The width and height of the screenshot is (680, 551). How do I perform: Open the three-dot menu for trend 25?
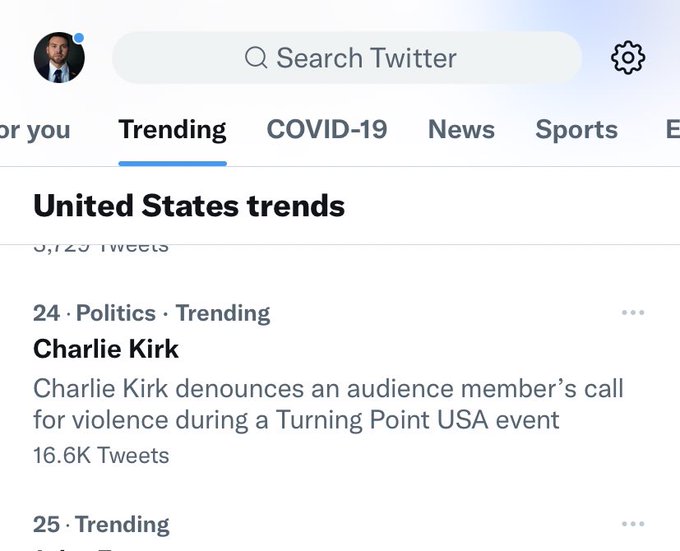[x=633, y=524]
